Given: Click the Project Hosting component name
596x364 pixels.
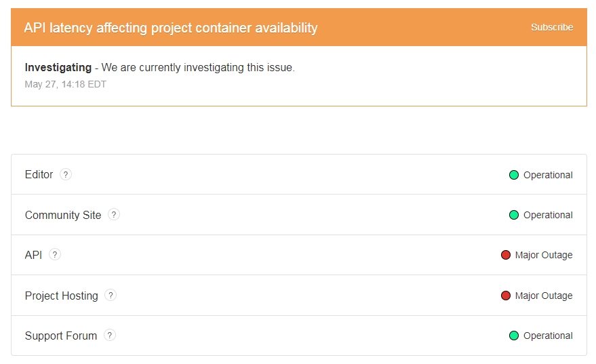Looking at the screenshot, I should click(x=61, y=296).
